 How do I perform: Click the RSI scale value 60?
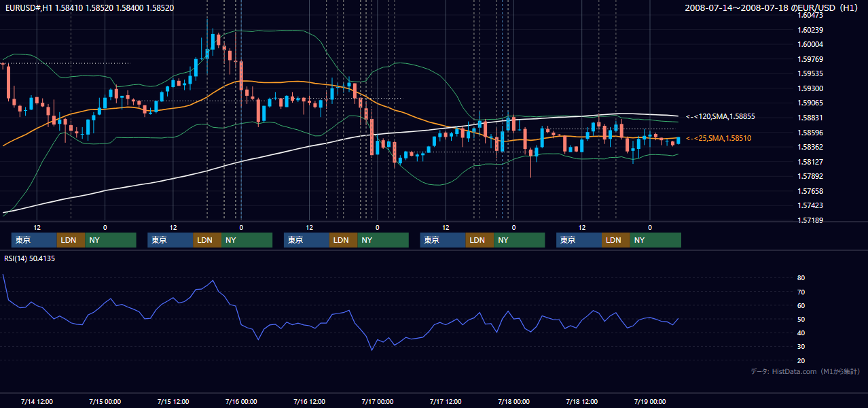[801, 305]
